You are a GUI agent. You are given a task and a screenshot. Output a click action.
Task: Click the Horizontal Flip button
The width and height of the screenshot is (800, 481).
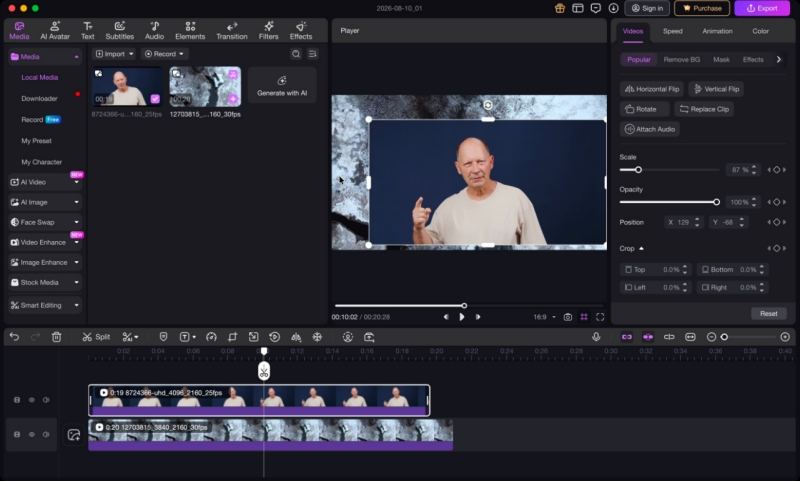[x=652, y=89]
